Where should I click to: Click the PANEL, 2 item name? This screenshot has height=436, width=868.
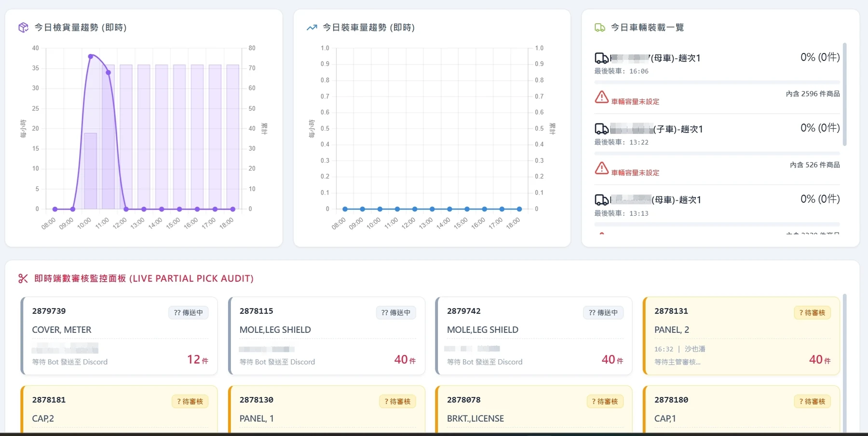(x=671, y=330)
